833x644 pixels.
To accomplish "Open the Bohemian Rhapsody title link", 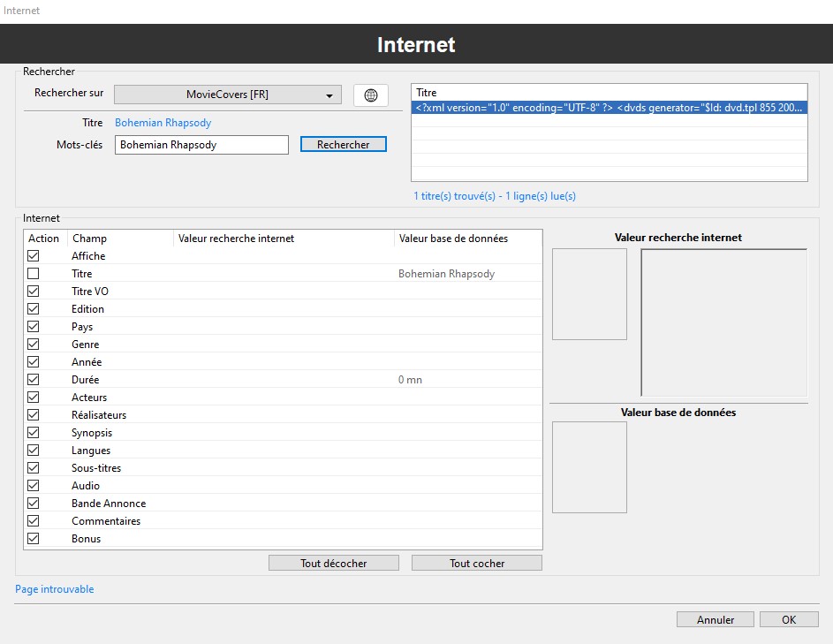I will (163, 123).
